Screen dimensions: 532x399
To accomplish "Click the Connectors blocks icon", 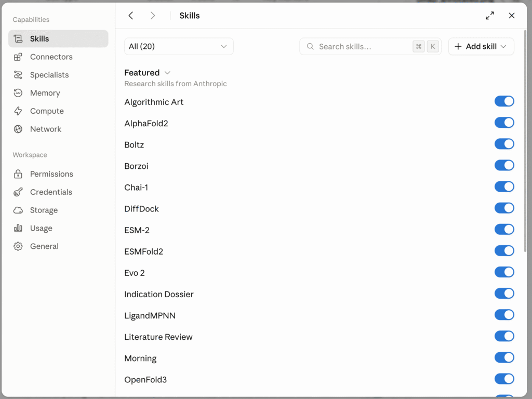I will point(18,57).
